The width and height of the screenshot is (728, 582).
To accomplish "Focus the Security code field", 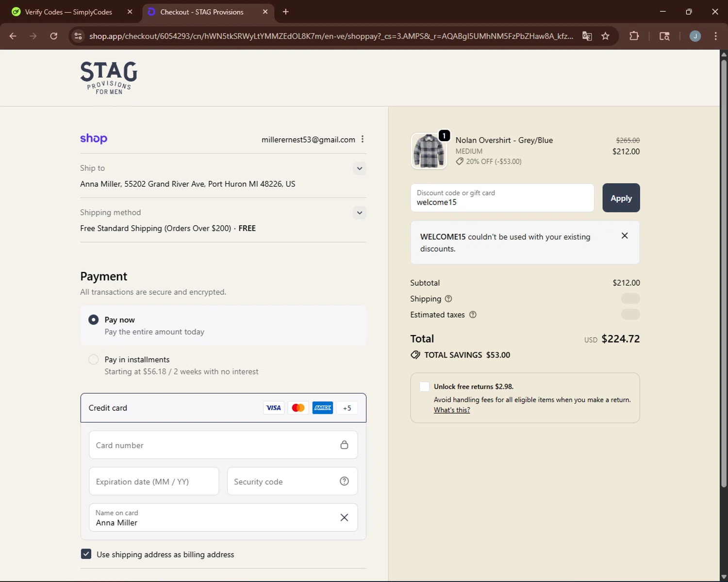I will click(293, 481).
